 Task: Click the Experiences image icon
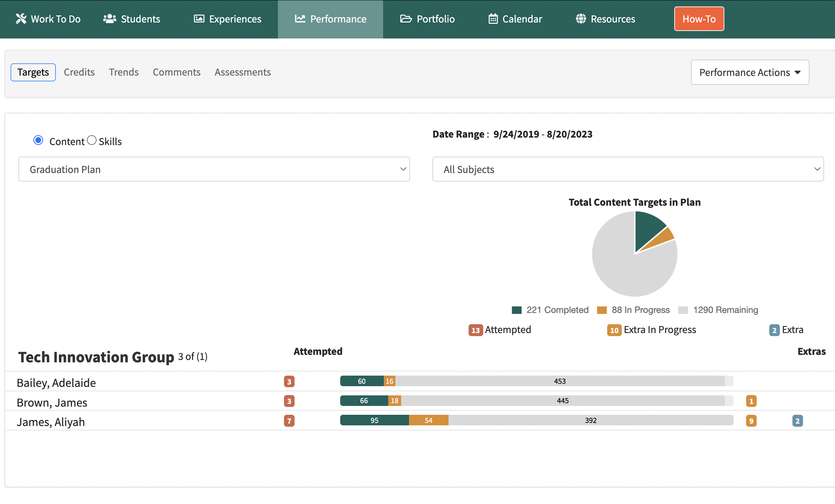click(x=199, y=19)
